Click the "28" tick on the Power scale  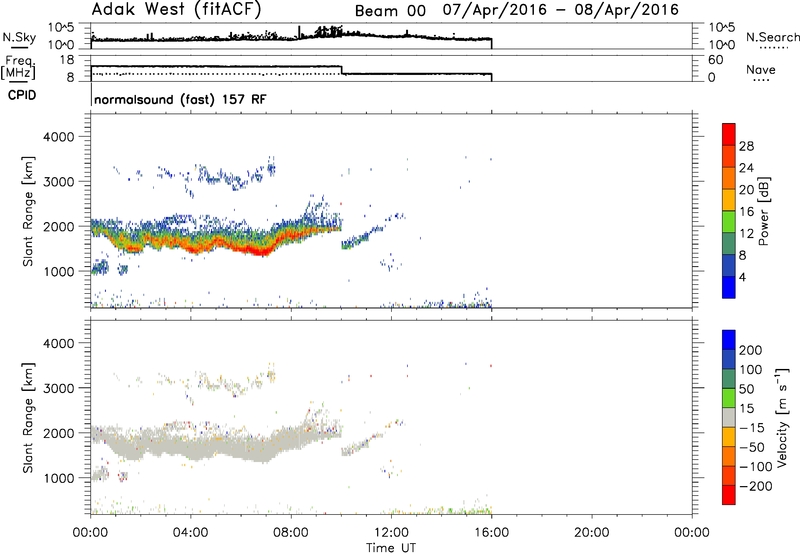tap(746, 146)
